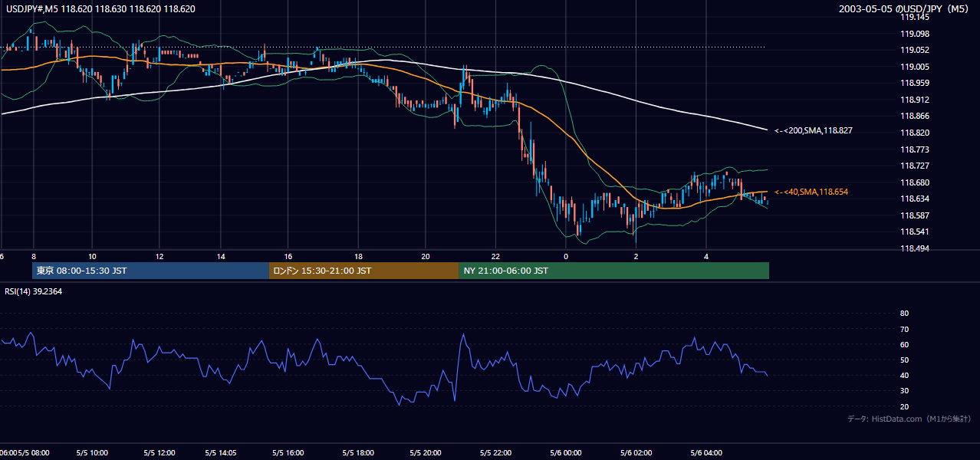Click price level 118.959 on the axis
This screenshot has width=980, height=460.
pyautogui.click(x=915, y=84)
